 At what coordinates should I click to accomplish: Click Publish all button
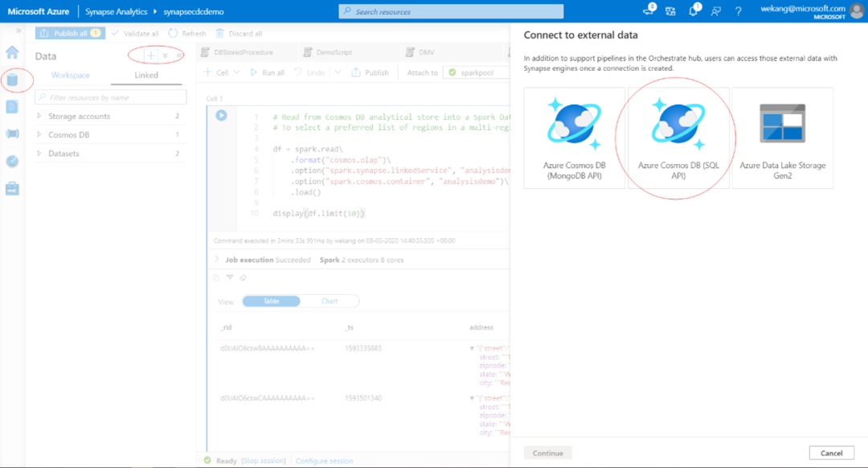click(70, 33)
